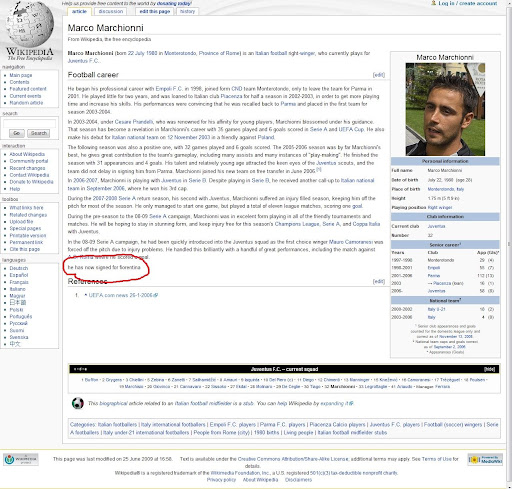
Task: Open the expanding it stub link
Action: click(x=336, y=403)
